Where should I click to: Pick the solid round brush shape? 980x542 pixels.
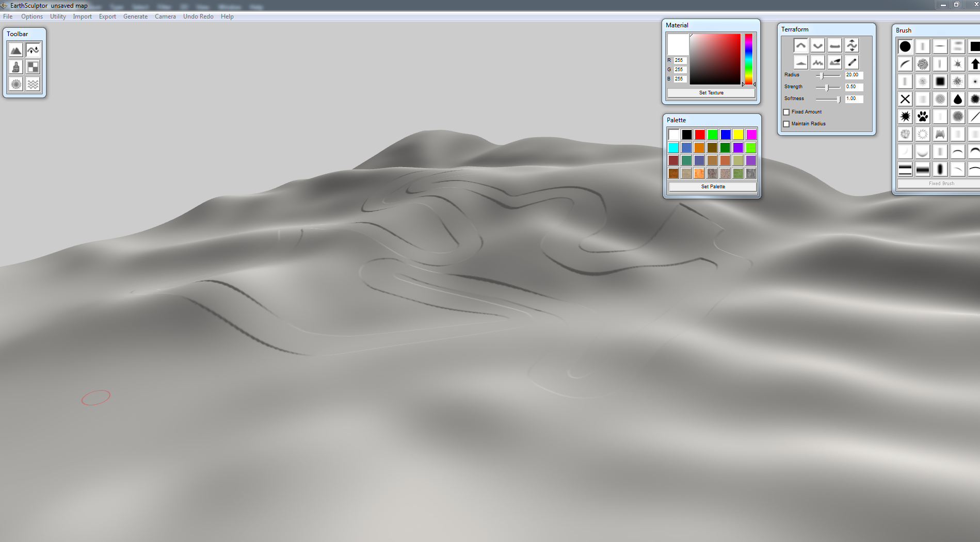coord(905,47)
